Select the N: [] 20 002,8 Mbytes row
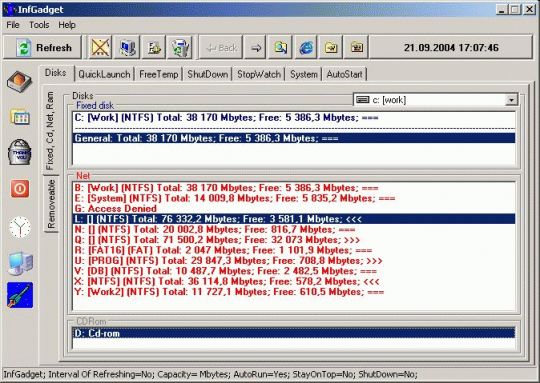This screenshot has height=383, width=540. coord(294,229)
